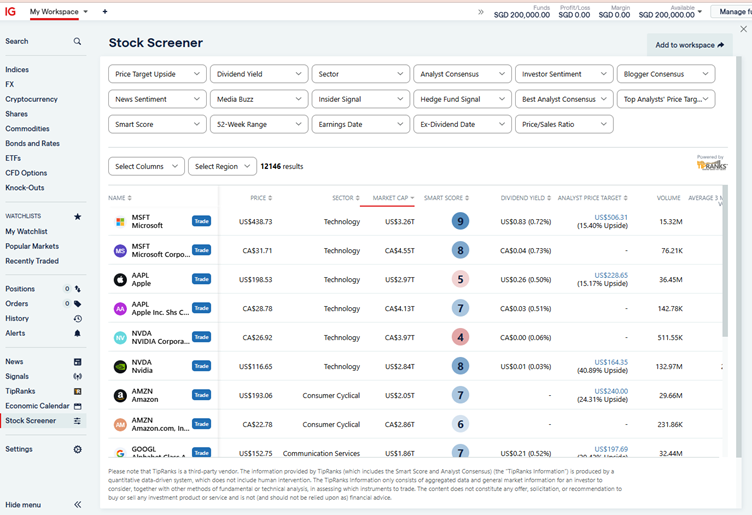
Task: Open the 52-Week Range filter
Action: pos(259,124)
